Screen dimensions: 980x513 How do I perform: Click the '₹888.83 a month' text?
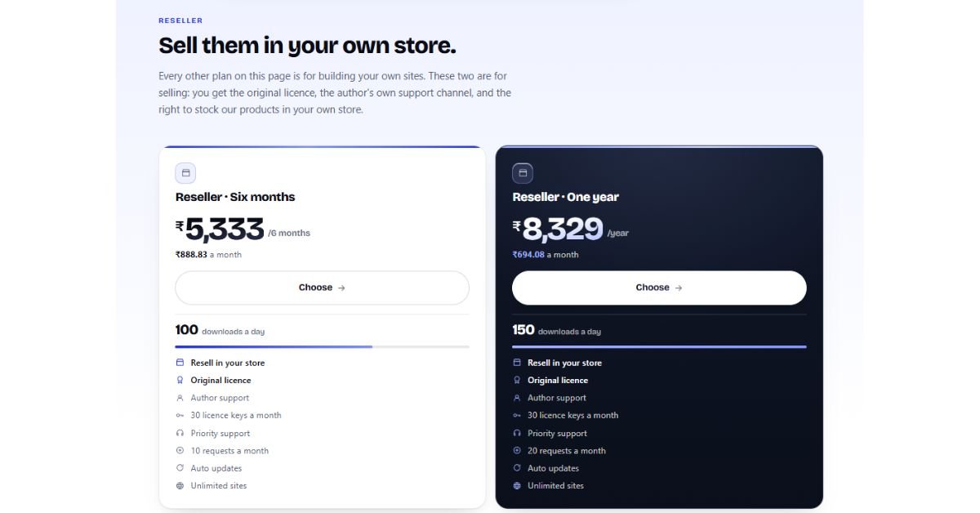coord(208,255)
